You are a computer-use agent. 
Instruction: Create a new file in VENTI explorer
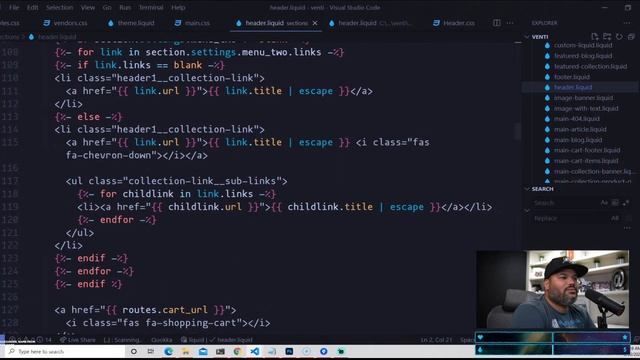pos(595,37)
